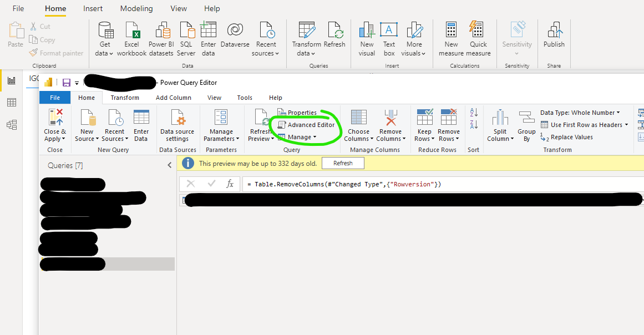This screenshot has height=335, width=644.
Task: Switch to Report view in sidebar
Action: tap(12, 80)
